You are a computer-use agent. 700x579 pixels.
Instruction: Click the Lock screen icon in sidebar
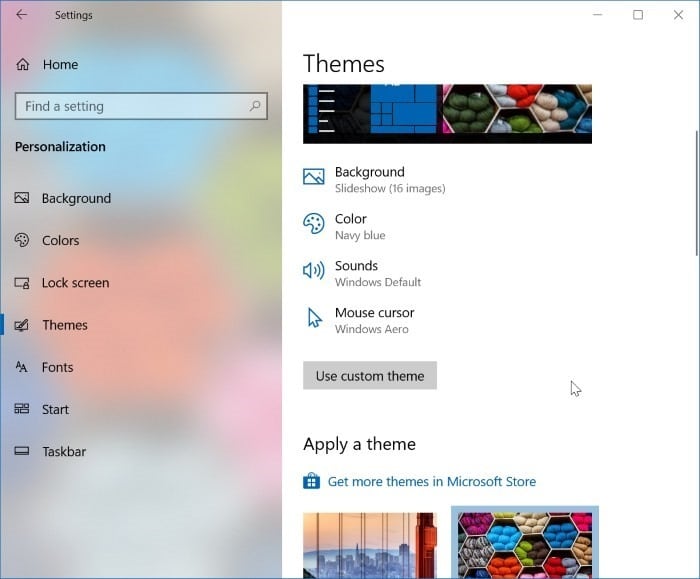[x=22, y=283]
